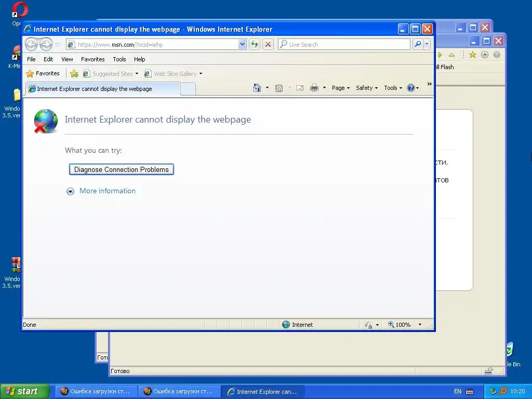Click the Print printer icon
532x399 pixels.
314,88
